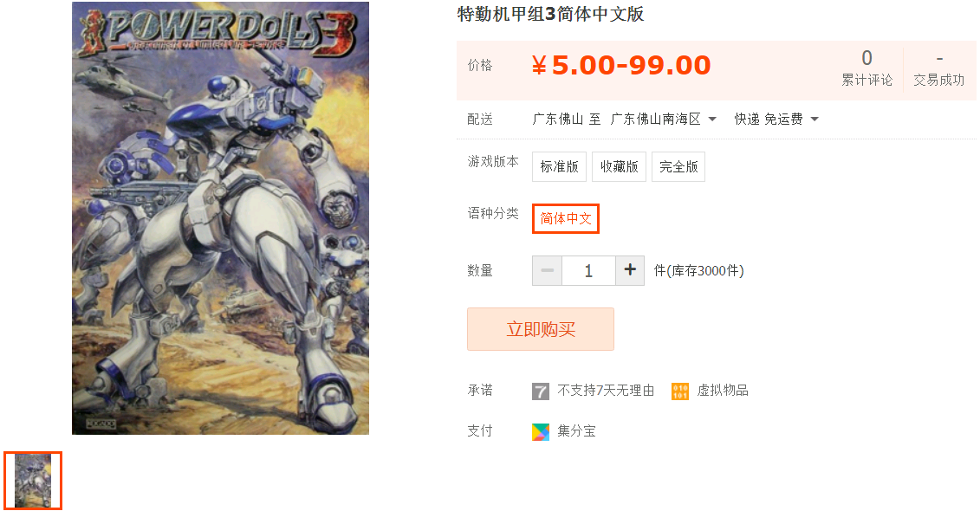Click the 7-day no-return policy icon
This screenshot has height=511, width=980.
(x=540, y=391)
